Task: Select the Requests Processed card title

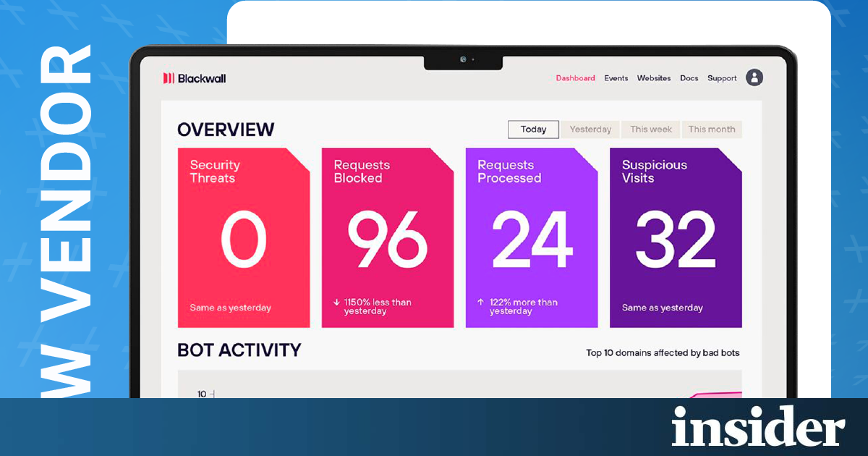Action: click(509, 172)
